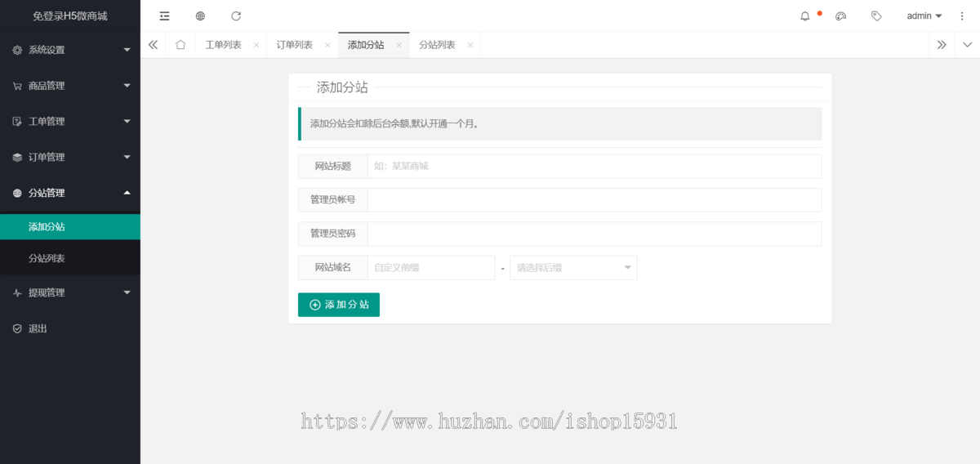Go to home tab icon
Image resolution: width=980 pixels, height=464 pixels.
180,45
